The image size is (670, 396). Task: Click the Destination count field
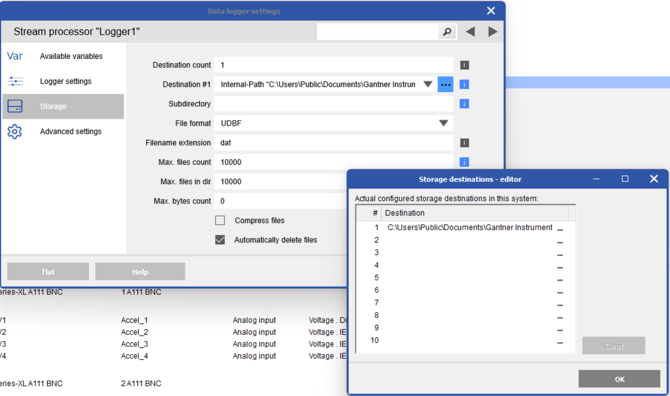pyautogui.click(x=334, y=65)
